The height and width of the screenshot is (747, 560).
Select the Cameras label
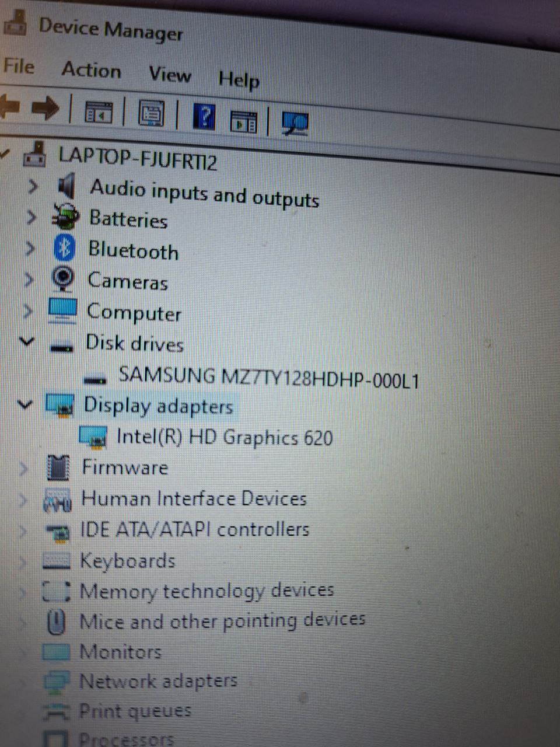(128, 281)
